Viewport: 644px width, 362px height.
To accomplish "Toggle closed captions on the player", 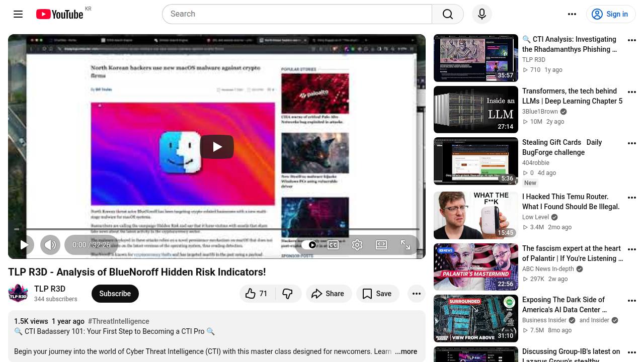I will 333,245.
